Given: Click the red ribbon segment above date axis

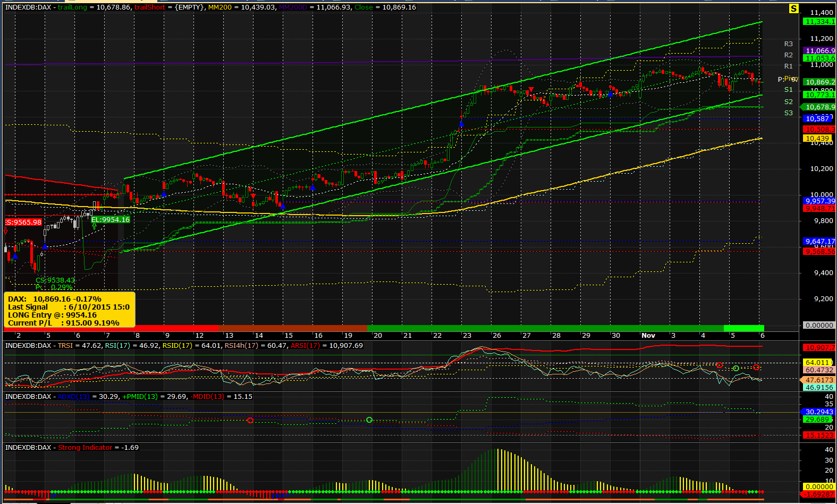Looking at the screenshot, I should 112,328.
